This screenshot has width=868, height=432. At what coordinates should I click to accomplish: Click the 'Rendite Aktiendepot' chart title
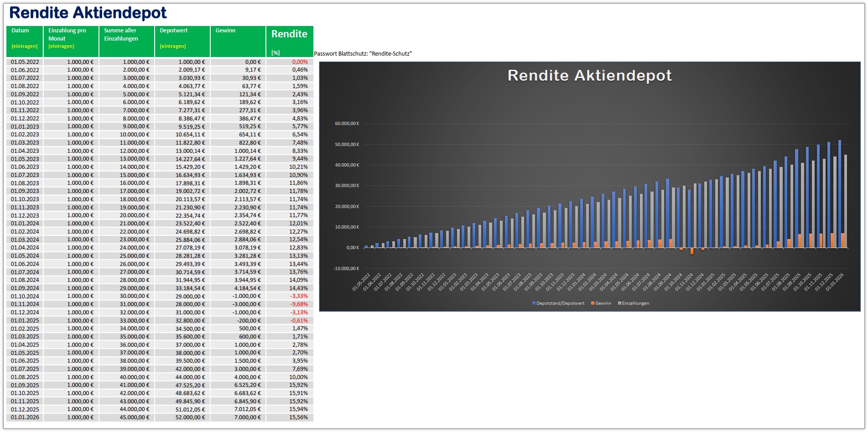click(x=589, y=76)
